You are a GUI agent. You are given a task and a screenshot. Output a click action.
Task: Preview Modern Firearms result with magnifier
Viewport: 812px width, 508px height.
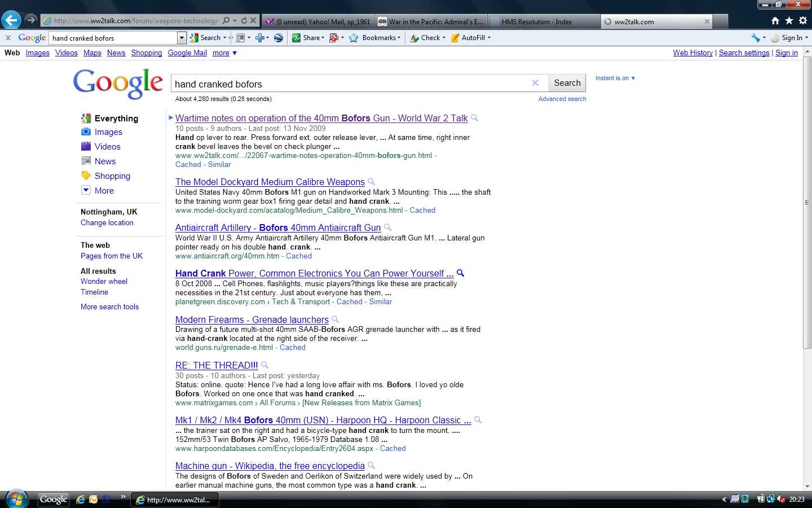coord(335,319)
